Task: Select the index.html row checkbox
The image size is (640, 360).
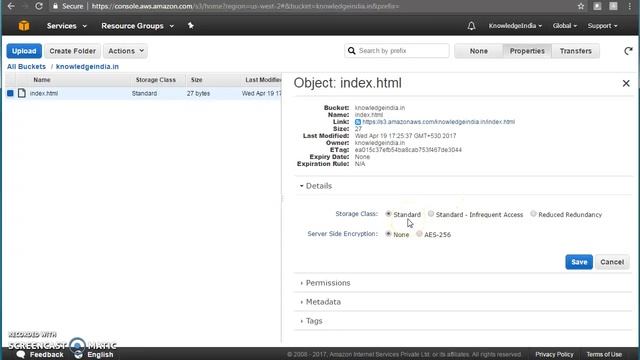Action: coord(10,93)
